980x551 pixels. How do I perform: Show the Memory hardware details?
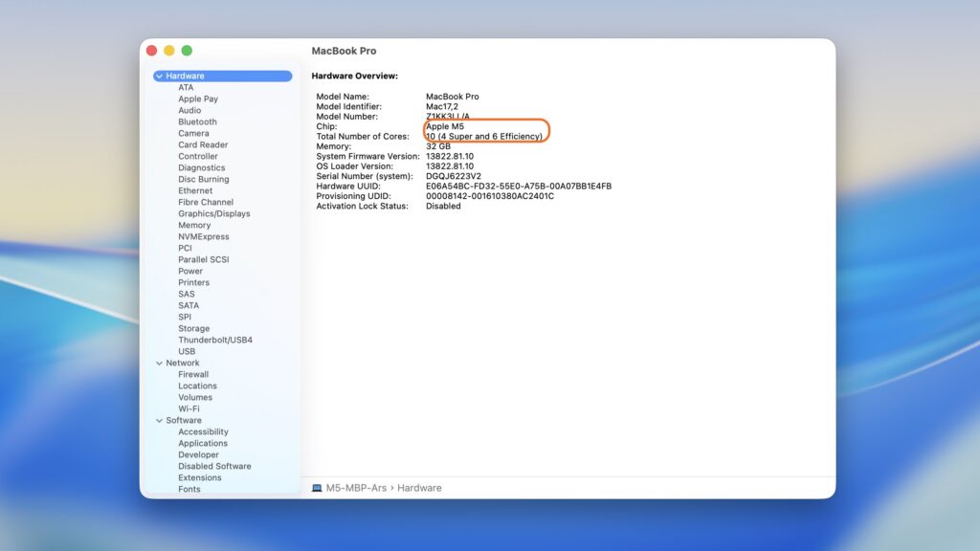[194, 225]
